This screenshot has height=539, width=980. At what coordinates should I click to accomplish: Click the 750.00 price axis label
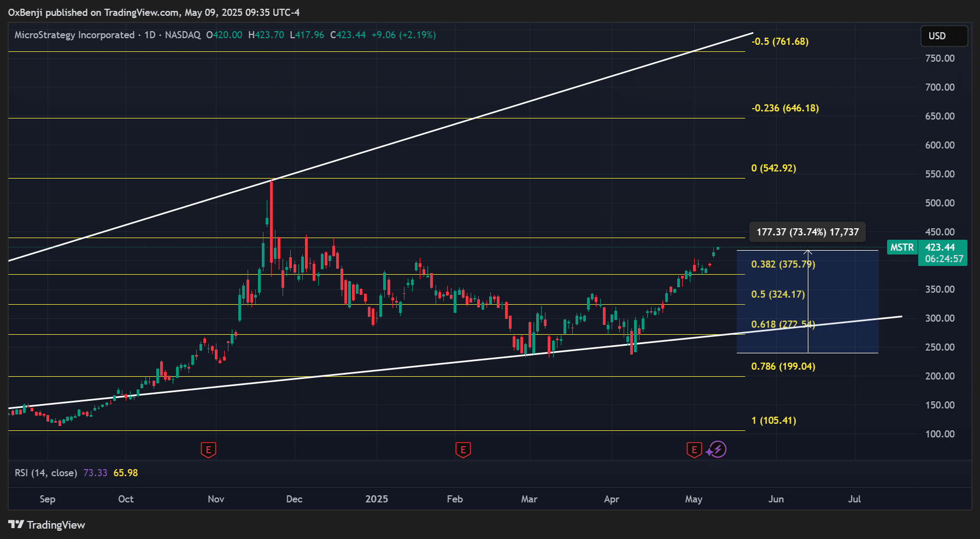940,58
